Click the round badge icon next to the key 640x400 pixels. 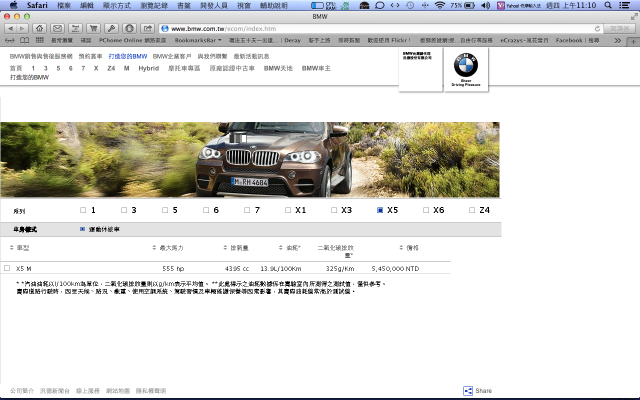[x=129, y=29]
